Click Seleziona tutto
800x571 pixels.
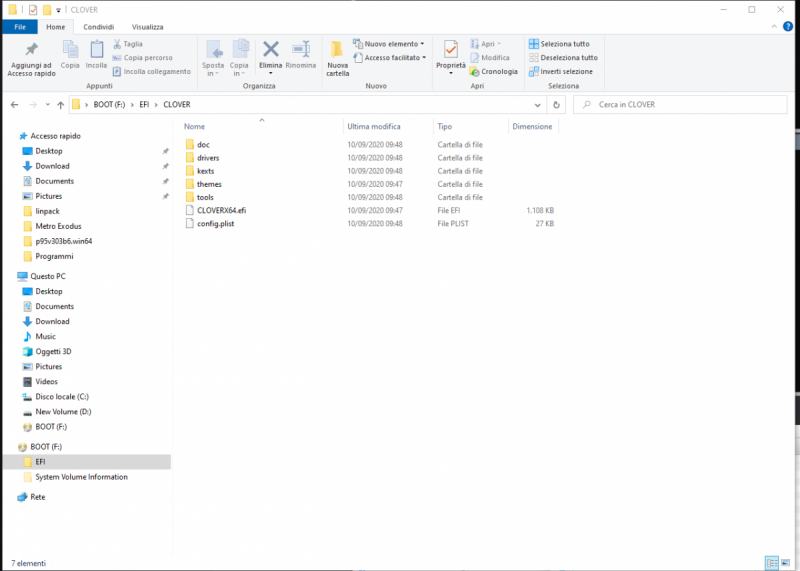(559, 44)
